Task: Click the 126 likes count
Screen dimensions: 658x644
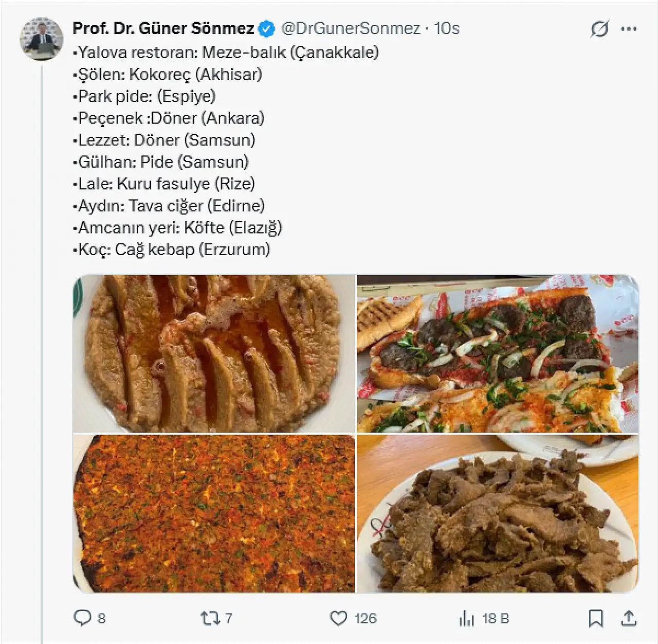Action: coord(365,618)
